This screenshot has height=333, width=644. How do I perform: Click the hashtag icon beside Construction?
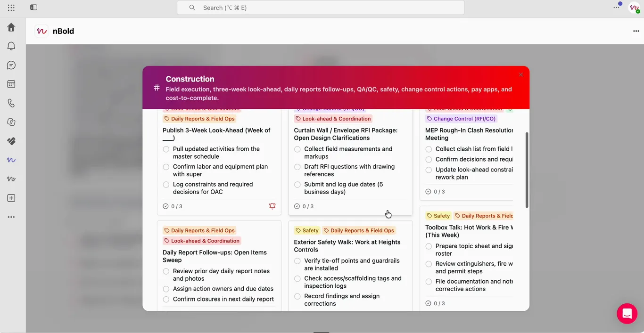pos(157,88)
